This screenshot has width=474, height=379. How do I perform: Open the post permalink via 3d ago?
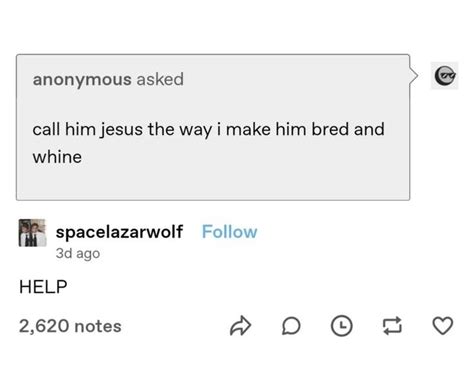click(x=78, y=253)
